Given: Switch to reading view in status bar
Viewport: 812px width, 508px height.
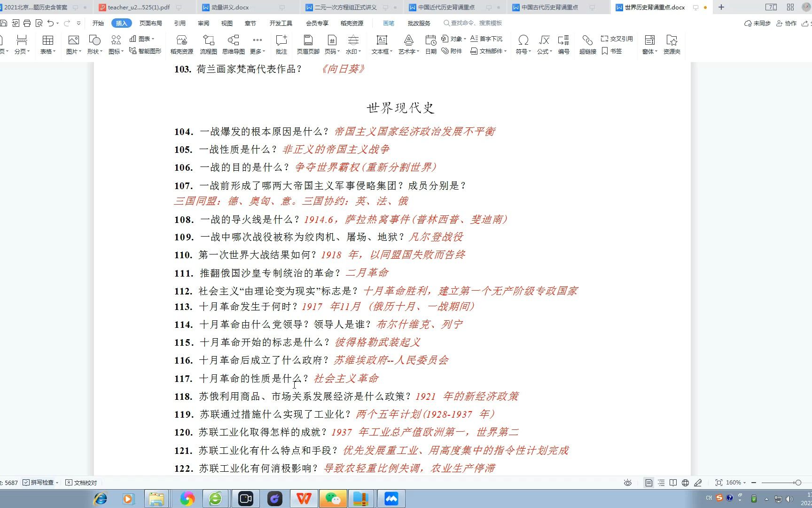Looking at the screenshot, I should tap(673, 483).
